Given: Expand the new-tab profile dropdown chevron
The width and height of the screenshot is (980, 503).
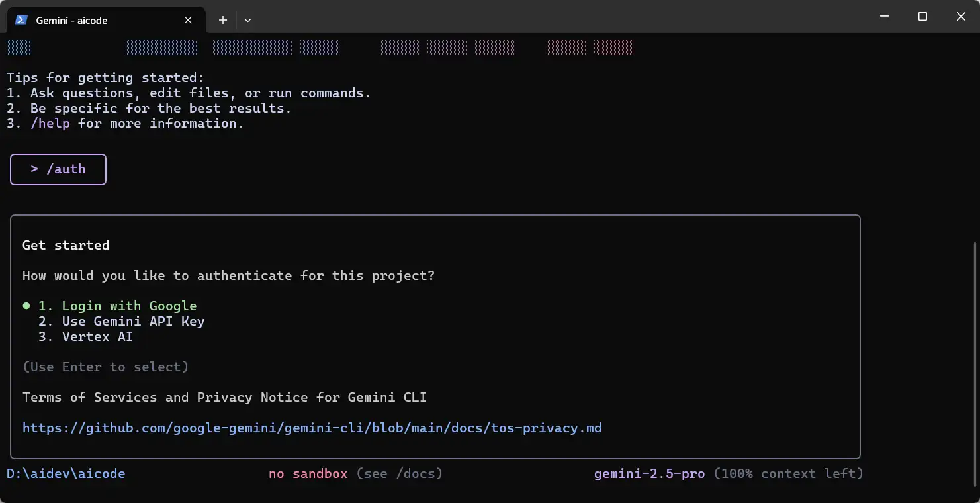Looking at the screenshot, I should tap(247, 20).
